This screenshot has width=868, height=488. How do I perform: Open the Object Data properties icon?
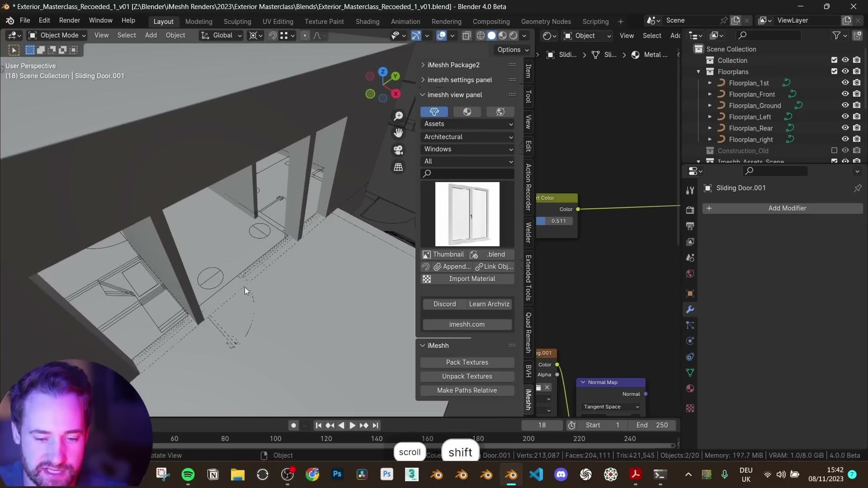[x=690, y=373]
